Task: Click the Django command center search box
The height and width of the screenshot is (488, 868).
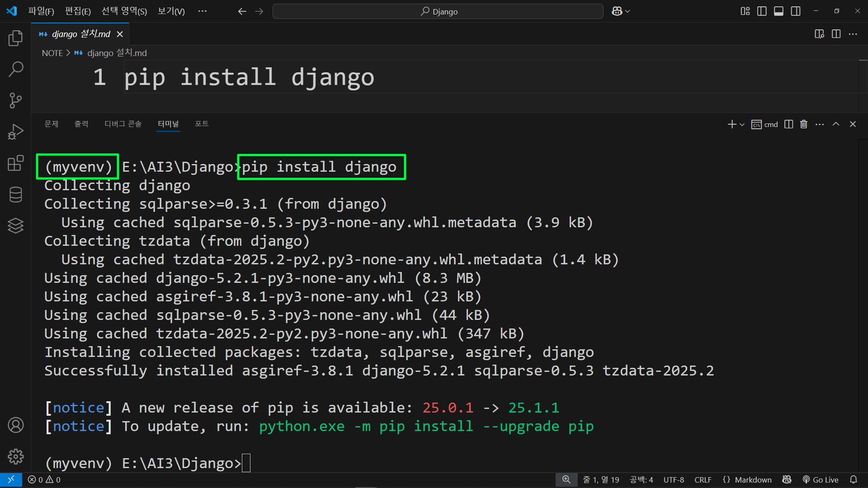Action: (x=438, y=11)
